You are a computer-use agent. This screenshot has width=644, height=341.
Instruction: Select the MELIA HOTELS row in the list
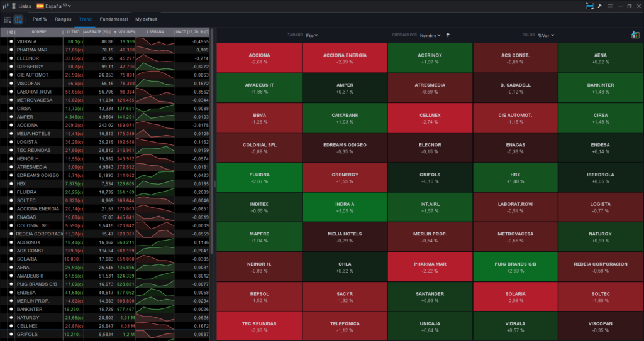[105, 133]
